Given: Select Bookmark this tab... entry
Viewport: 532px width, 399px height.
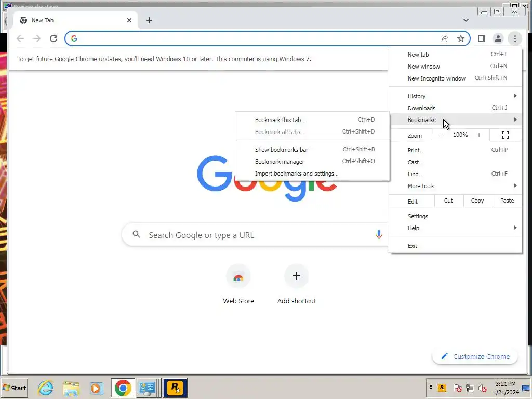Looking at the screenshot, I should coord(312,120).
